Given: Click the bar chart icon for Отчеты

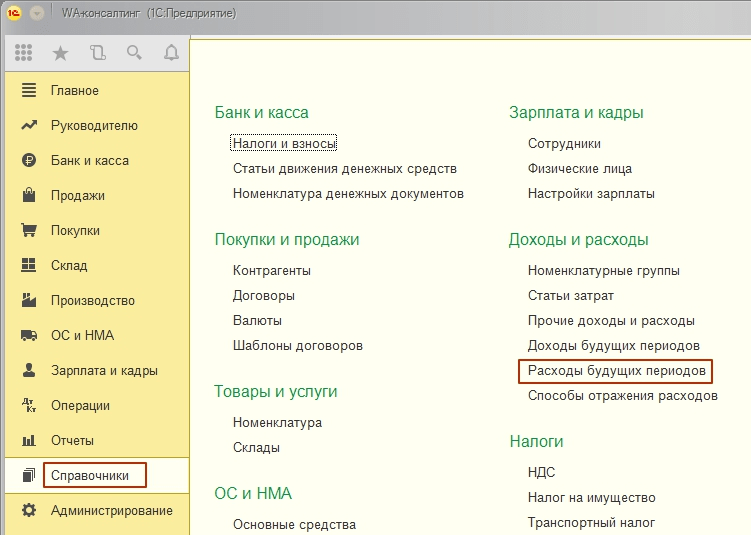Looking at the screenshot, I should [x=29, y=440].
